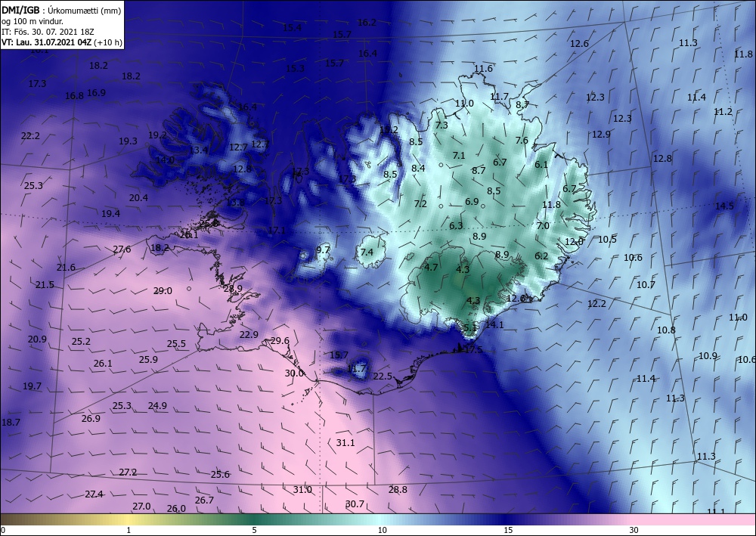This screenshot has width=756, height=536.
Task: Click the 25.5 value on the map
Action: click(x=176, y=344)
